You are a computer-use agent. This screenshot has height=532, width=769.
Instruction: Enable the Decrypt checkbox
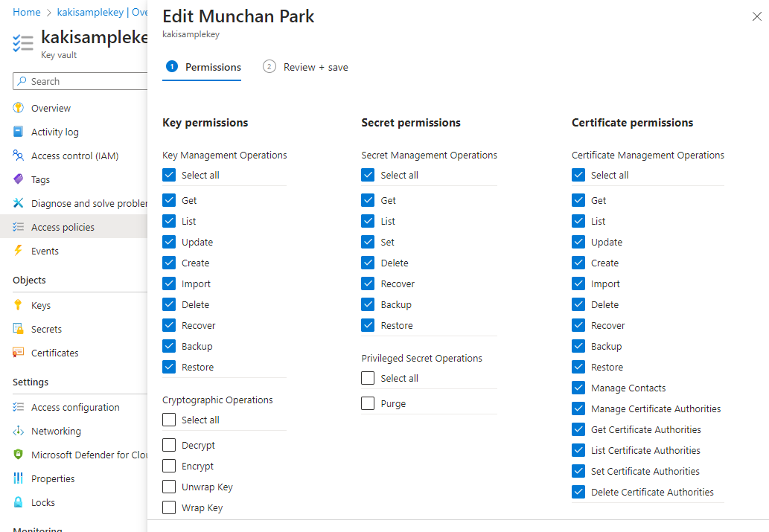coord(169,445)
